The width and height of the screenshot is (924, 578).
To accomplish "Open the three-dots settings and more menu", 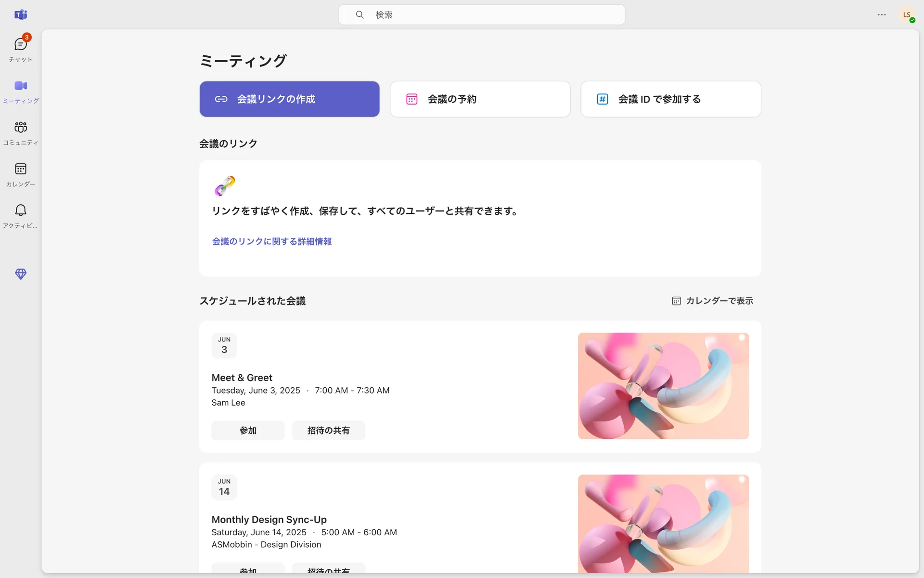I will [881, 15].
